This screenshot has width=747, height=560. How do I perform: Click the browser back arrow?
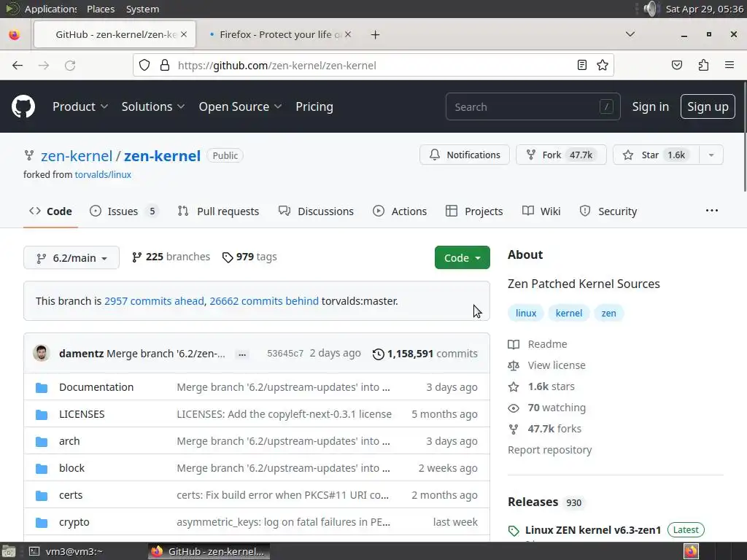tap(18, 65)
